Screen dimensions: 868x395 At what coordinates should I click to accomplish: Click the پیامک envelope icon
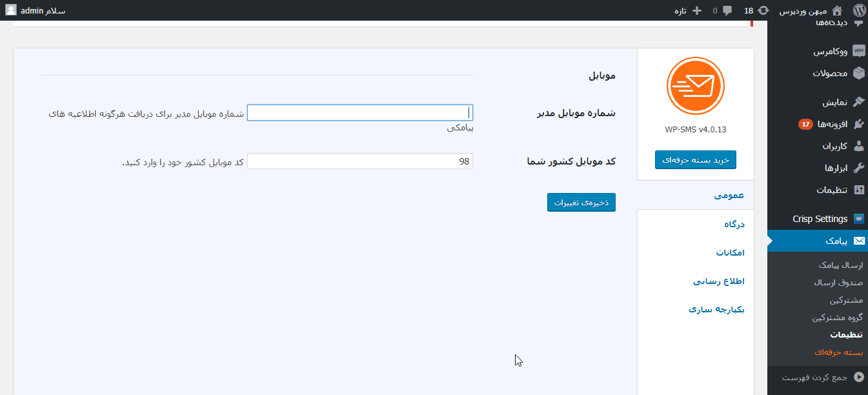pyautogui.click(x=858, y=241)
